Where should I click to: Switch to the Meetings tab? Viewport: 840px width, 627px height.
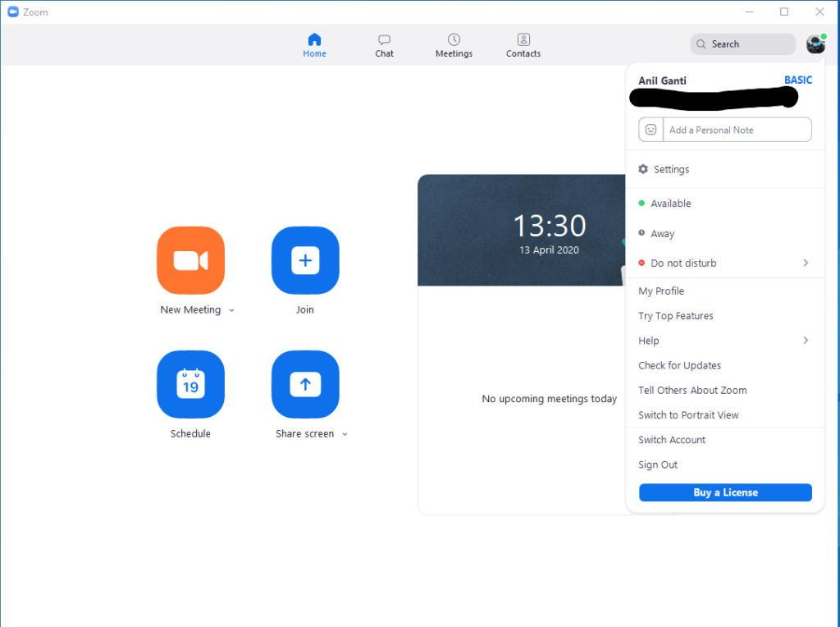[454, 46]
